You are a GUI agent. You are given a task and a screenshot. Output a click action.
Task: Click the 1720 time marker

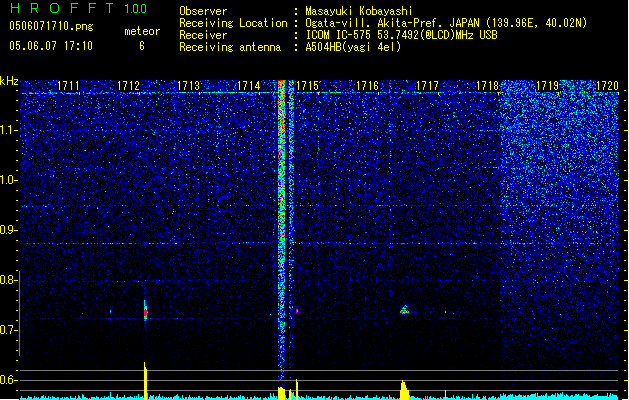(607, 86)
